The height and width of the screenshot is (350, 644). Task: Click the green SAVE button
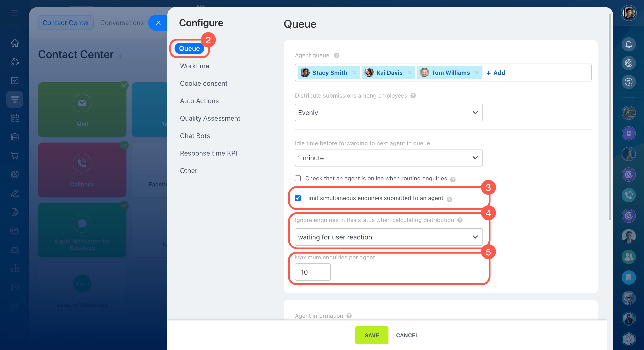pyautogui.click(x=372, y=335)
